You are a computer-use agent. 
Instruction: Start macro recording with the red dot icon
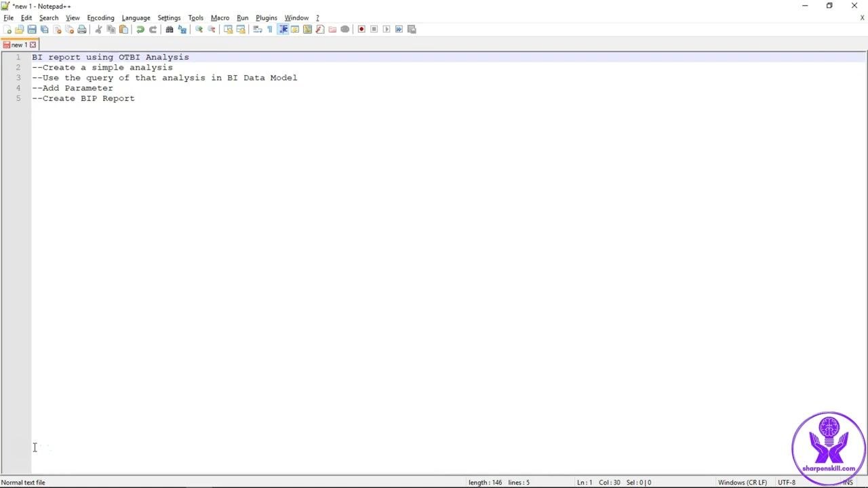pos(361,29)
